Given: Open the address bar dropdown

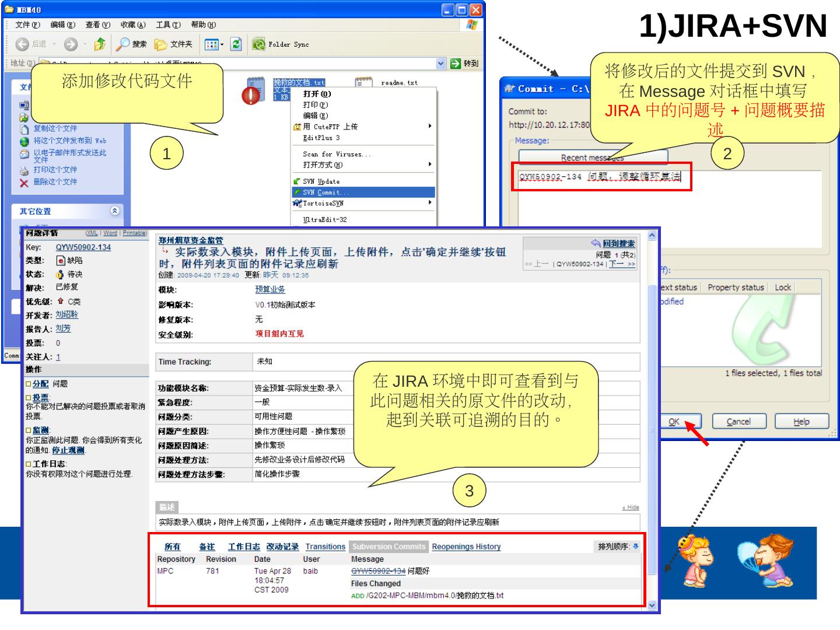Looking at the screenshot, I should tap(441, 63).
